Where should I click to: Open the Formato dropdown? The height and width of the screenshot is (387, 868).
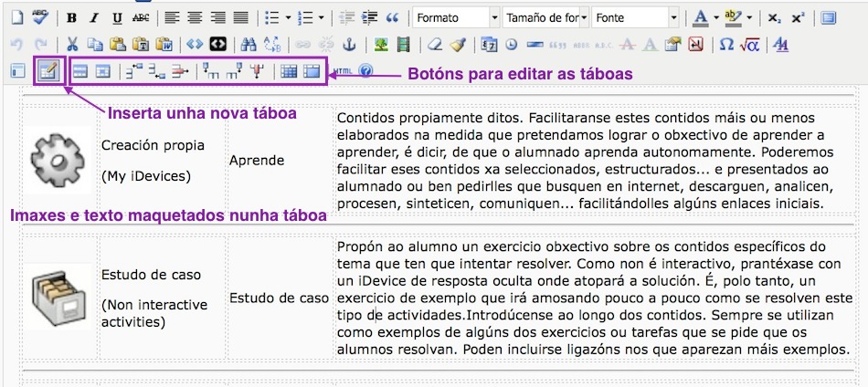(456, 17)
